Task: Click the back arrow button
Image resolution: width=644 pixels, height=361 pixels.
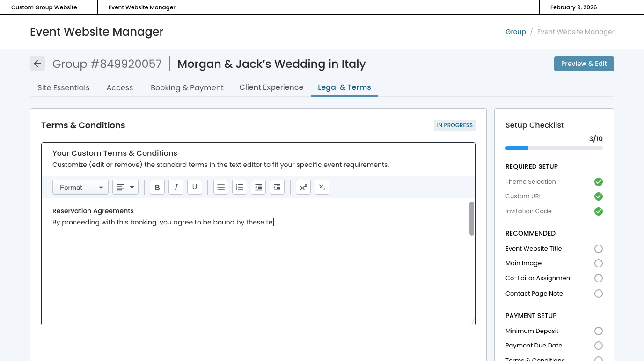Action: 37,64
